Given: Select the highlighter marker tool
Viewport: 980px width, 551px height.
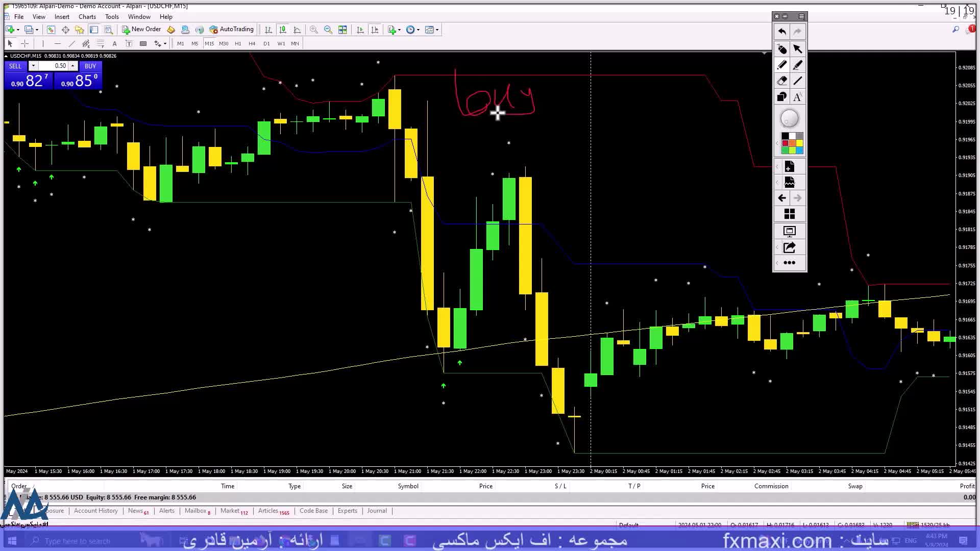Looking at the screenshot, I should [x=797, y=65].
